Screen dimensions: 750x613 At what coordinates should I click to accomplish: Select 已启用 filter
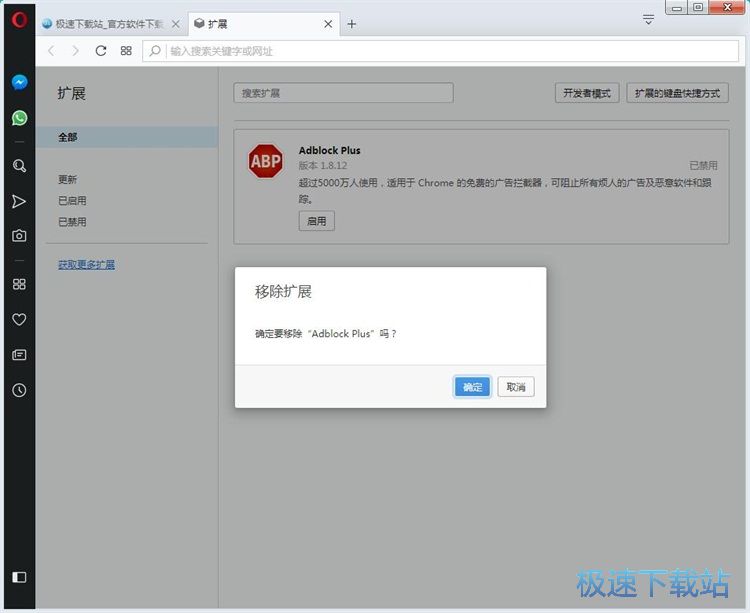(x=72, y=200)
